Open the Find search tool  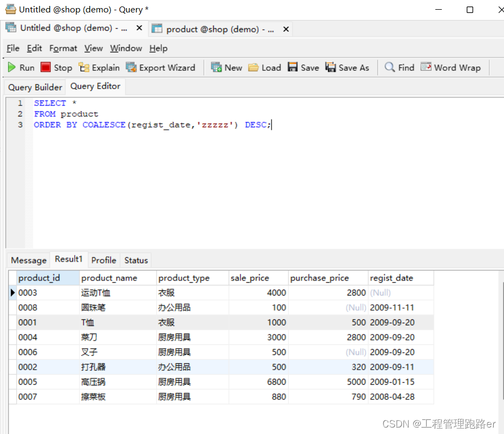(399, 67)
